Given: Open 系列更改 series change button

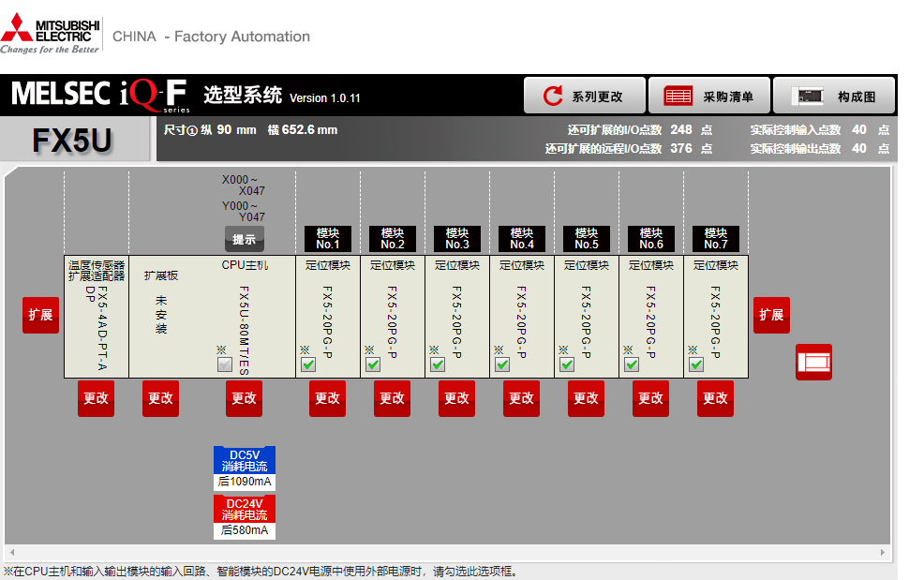Looking at the screenshot, I should [585, 97].
